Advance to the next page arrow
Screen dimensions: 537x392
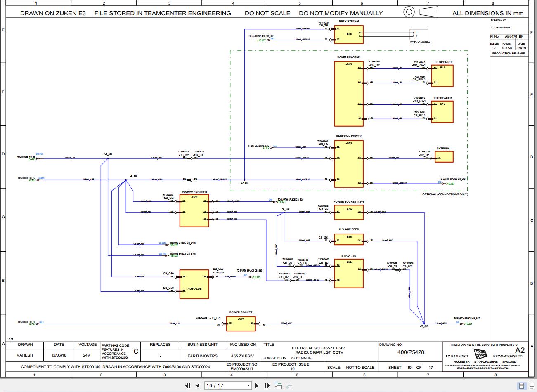pyautogui.click(x=257, y=385)
